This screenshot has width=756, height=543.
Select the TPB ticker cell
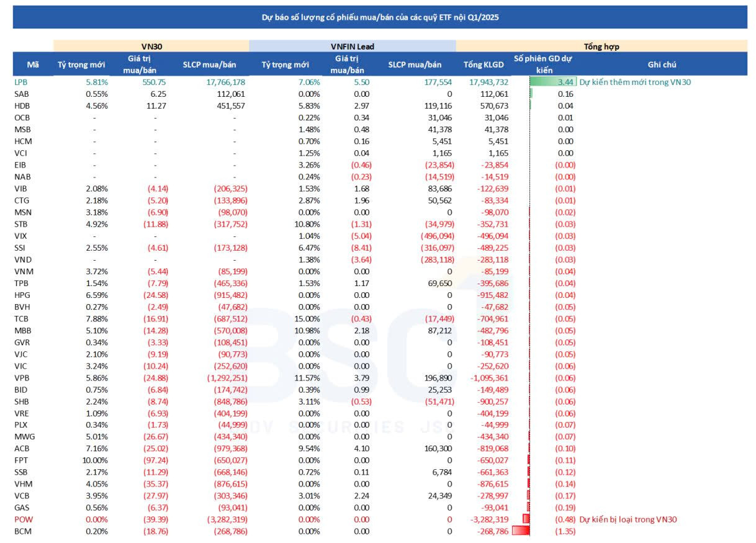click(20, 283)
